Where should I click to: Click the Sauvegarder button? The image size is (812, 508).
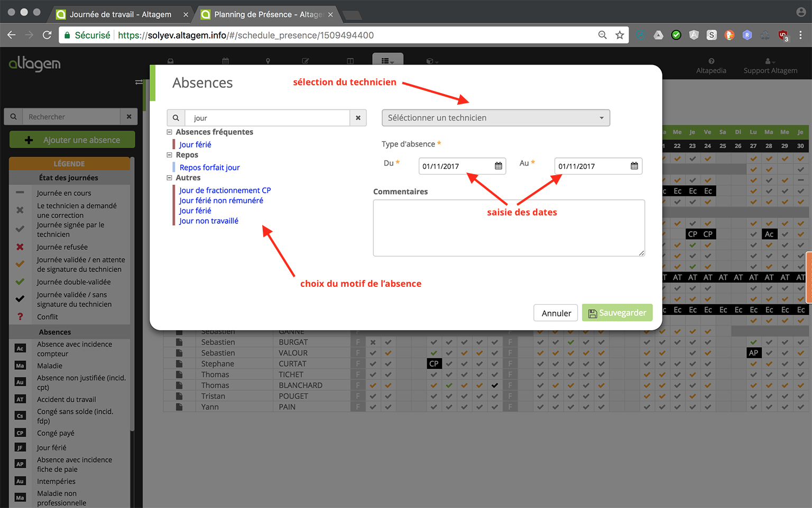tap(617, 313)
